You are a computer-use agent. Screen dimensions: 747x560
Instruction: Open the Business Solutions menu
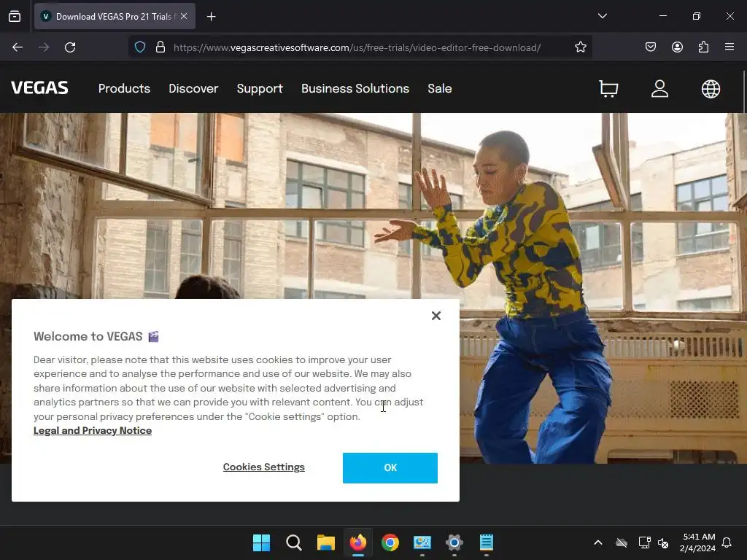tap(355, 88)
